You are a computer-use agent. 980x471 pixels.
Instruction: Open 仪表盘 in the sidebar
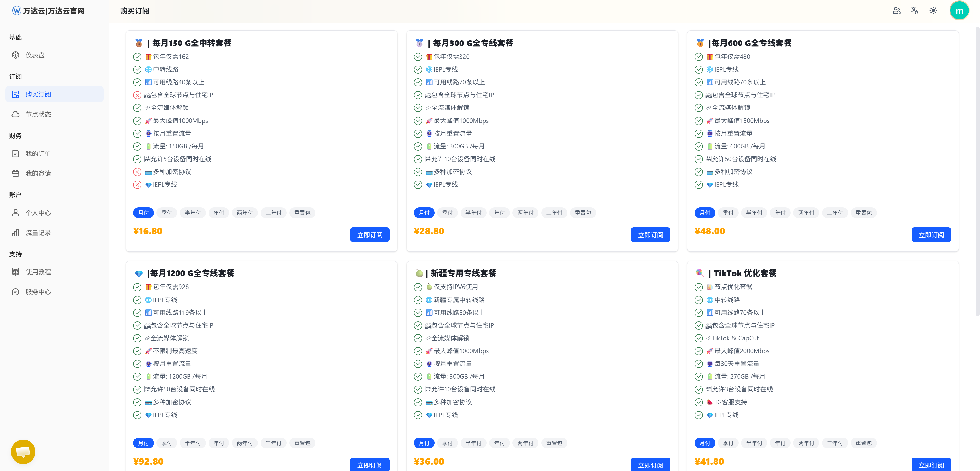[54, 55]
